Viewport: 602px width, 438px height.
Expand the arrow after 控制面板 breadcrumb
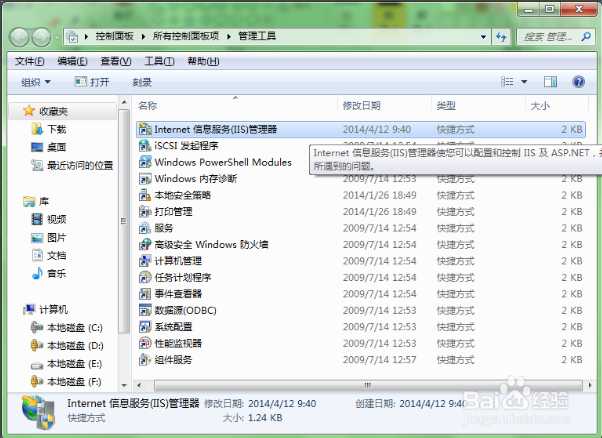[x=143, y=36]
